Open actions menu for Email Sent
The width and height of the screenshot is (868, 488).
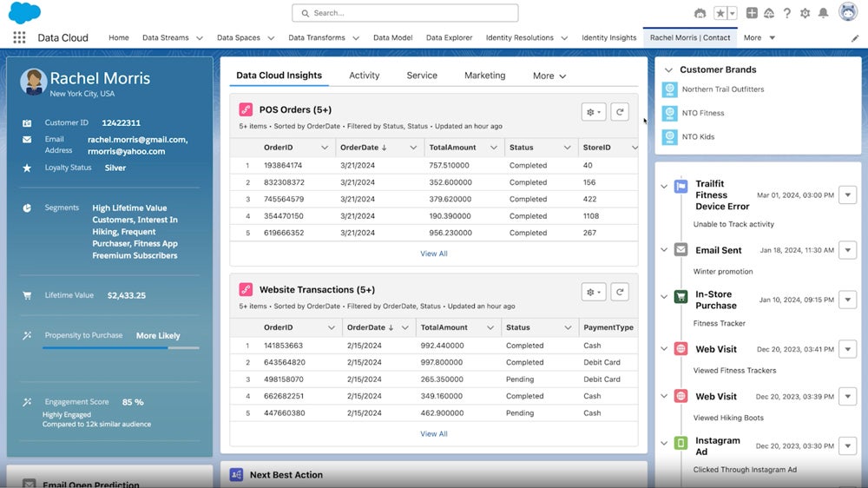tap(847, 250)
